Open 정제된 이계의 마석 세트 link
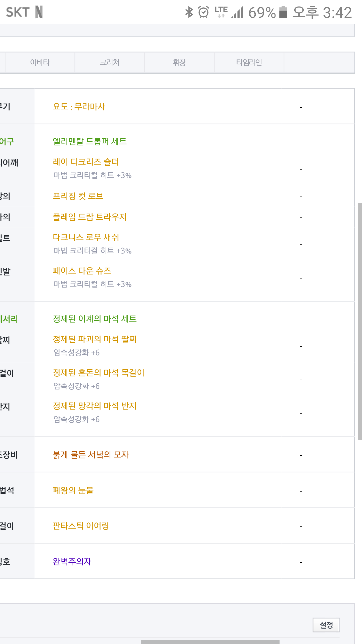 coord(95,319)
